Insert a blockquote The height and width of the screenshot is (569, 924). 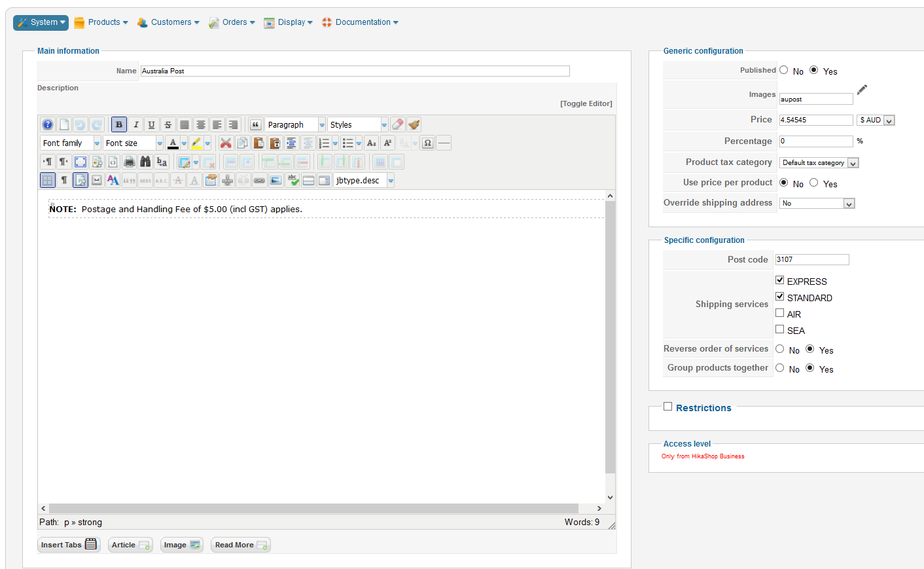(x=256, y=124)
